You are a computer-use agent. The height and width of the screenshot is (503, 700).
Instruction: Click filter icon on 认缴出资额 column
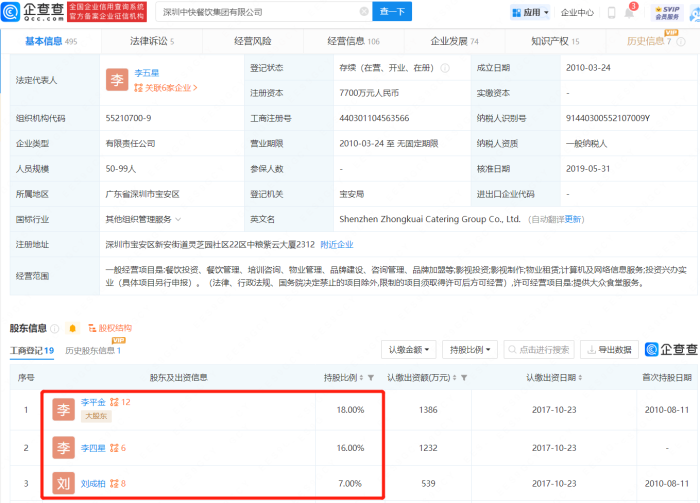click(464, 378)
